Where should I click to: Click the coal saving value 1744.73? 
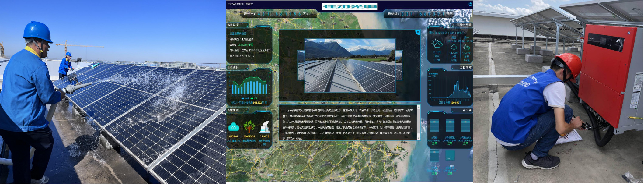(x=265, y=136)
